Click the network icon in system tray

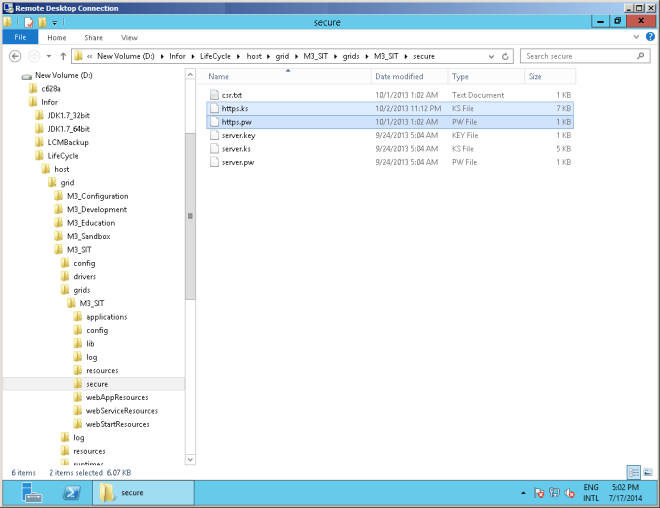pyautogui.click(x=556, y=492)
